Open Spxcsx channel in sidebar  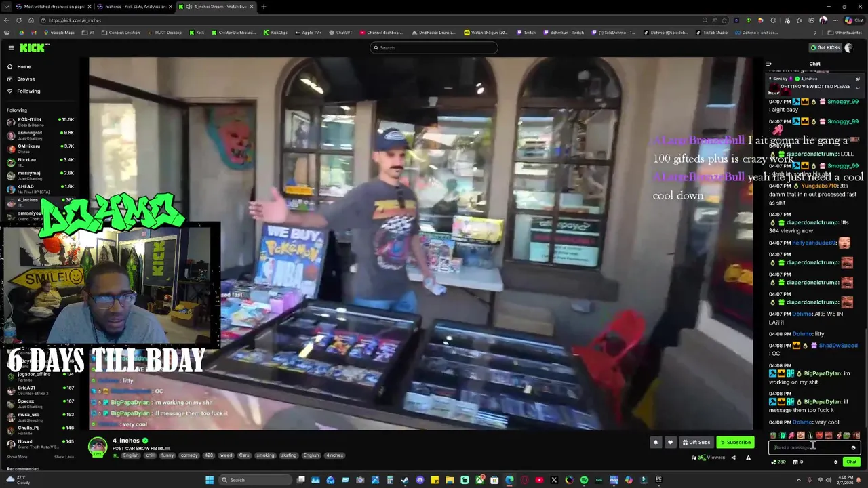pyautogui.click(x=41, y=403)
